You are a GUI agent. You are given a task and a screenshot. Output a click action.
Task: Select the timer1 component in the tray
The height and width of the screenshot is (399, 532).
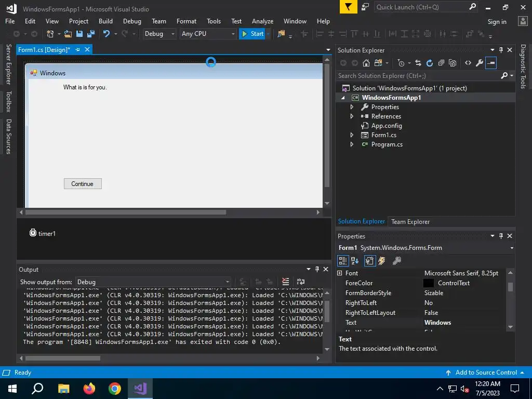43,233
